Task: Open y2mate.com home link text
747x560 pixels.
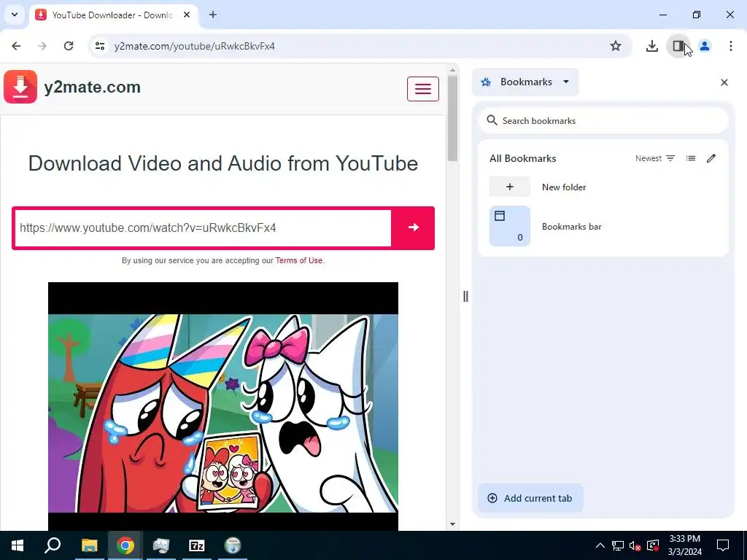Action: (92, 87)
